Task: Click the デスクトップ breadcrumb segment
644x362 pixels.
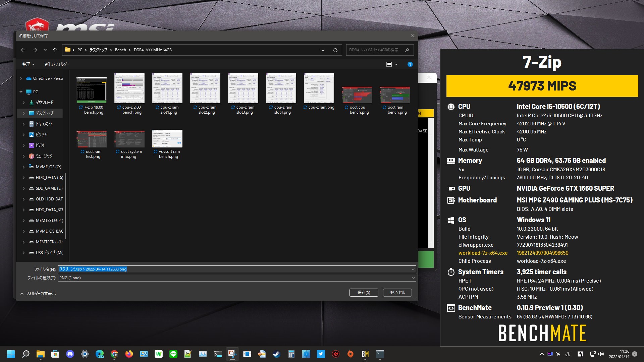Action: pyautogui.click(x=98, y=50)
